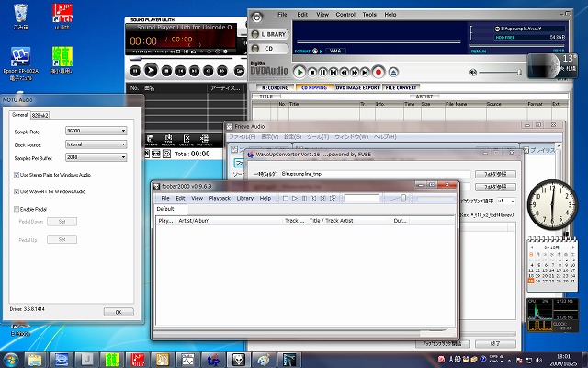Click the exit button at WaveUpConverter bottom right
Image resolution: width=588 pixels, height=368 pixels.
(495, 343)
